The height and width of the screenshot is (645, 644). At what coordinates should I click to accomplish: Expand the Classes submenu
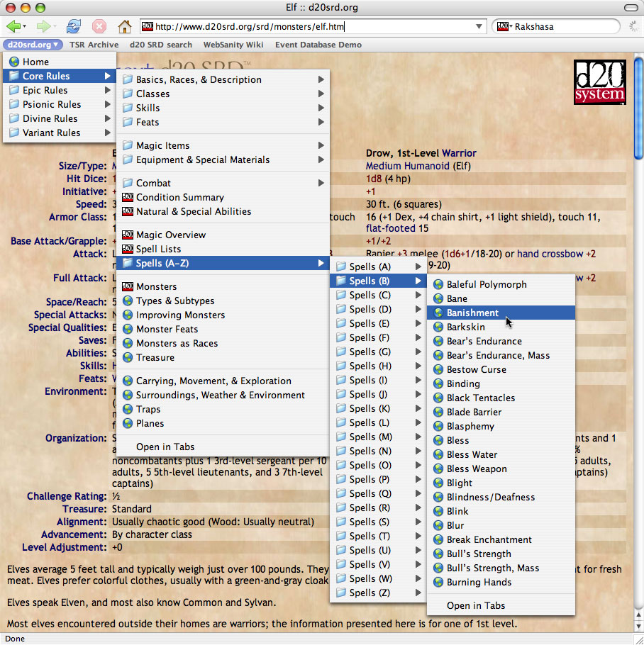(224, 94)
